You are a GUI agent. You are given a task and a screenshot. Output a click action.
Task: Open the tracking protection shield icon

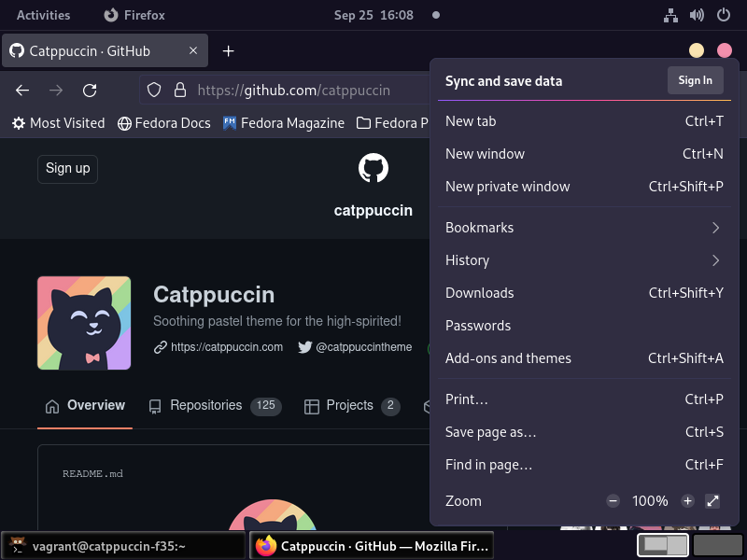coord(154,90)
